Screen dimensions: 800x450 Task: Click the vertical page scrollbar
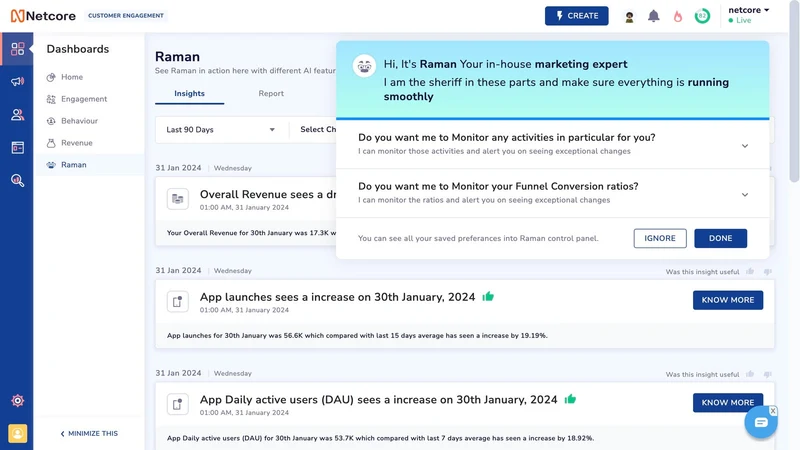(794, 92)
